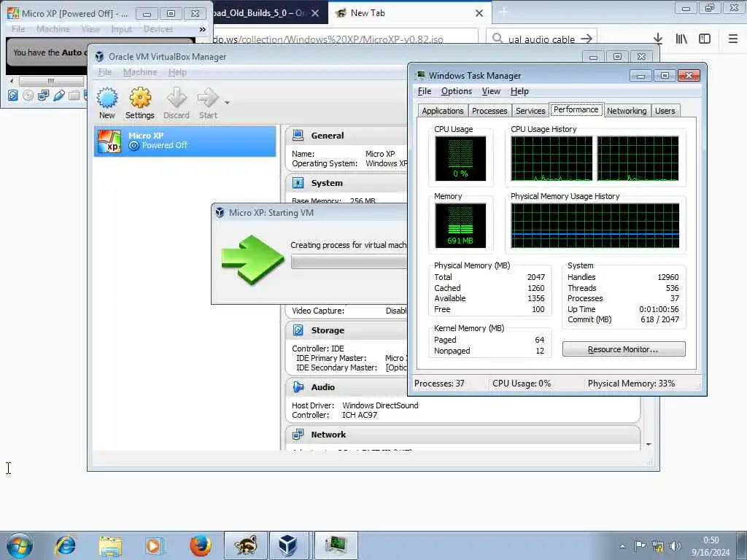The width and height of the screenshot is (747, 560).
Task: Click the Network section icon
Action: (x=298, y=435)
